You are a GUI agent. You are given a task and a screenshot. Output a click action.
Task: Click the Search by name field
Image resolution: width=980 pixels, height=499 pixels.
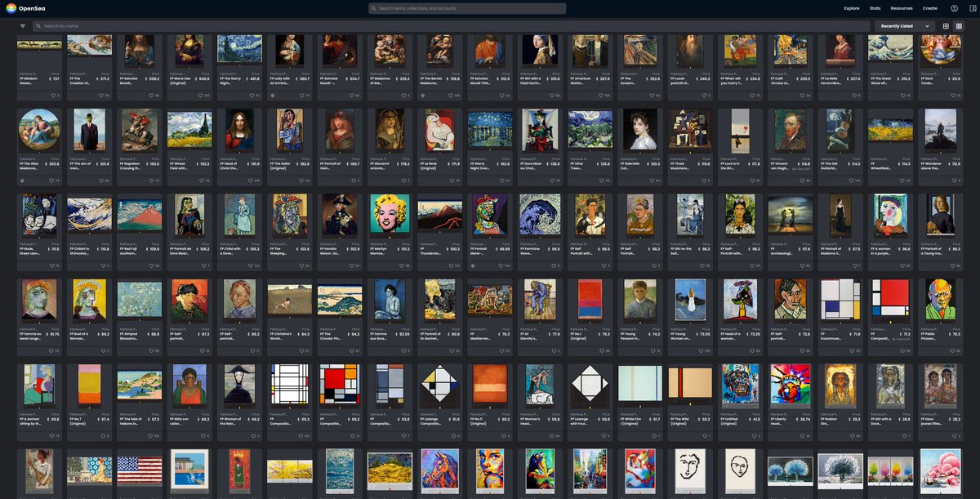click(x=452, y=26)
